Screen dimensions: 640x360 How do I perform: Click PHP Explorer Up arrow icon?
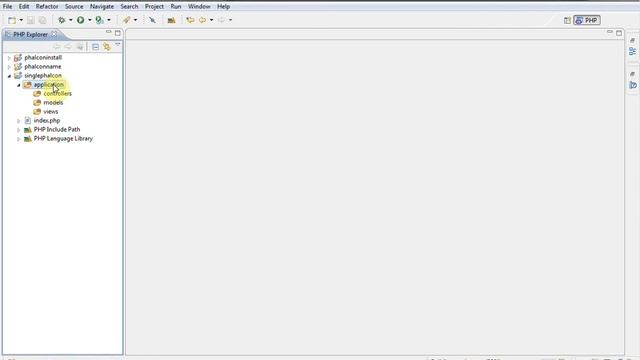pyautogui.click(x=80, y=47)
